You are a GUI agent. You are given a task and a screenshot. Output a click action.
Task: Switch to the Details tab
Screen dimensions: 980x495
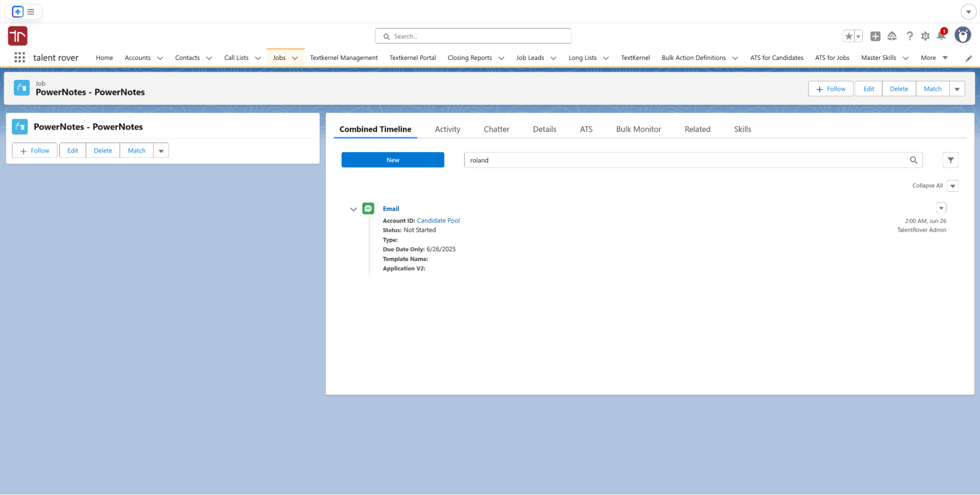point(544,129)
